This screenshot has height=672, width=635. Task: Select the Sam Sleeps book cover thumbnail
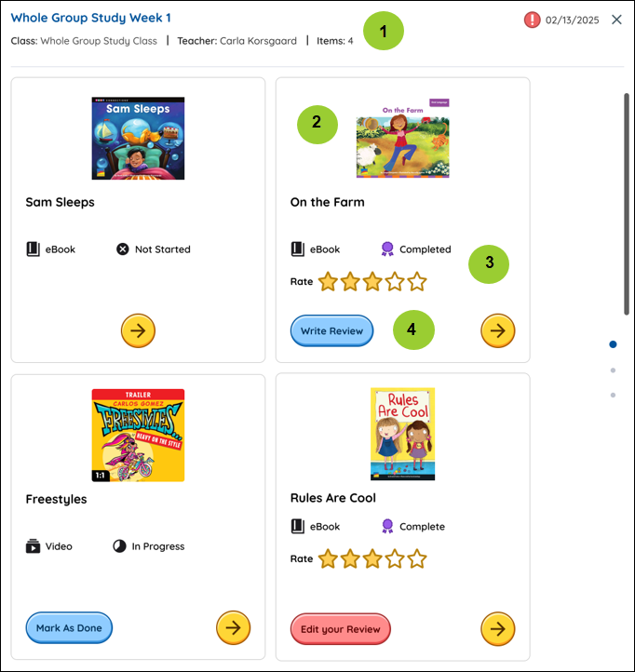[138, 139]
